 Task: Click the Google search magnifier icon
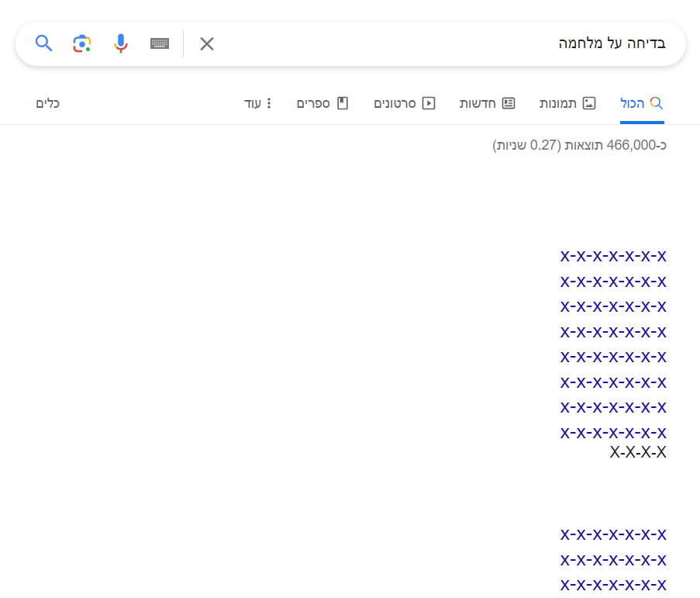pyautogui.click(x=43, y=43)
